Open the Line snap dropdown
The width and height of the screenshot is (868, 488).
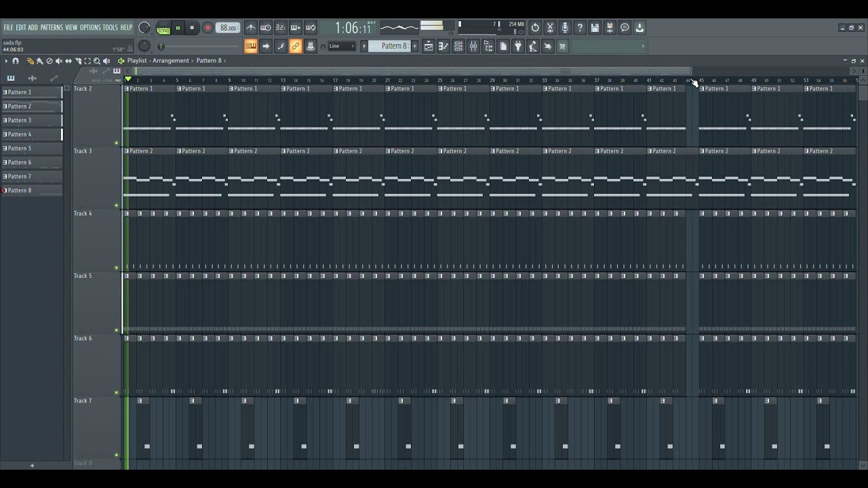click(x=342, y=46)
